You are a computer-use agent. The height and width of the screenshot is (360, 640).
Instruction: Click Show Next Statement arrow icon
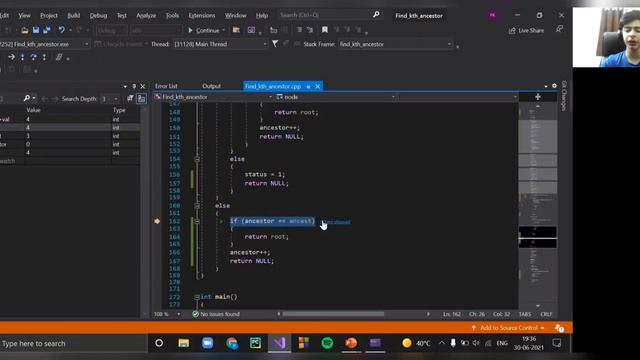tap(11, 57)
